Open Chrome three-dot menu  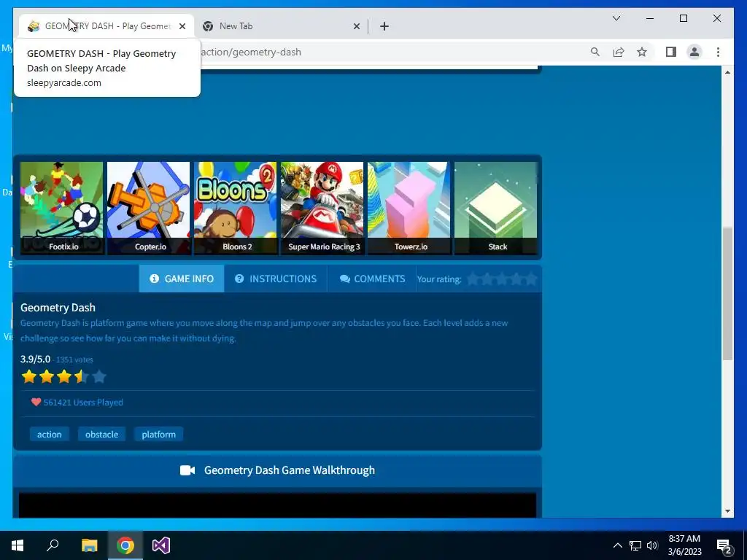pos(718,52)
